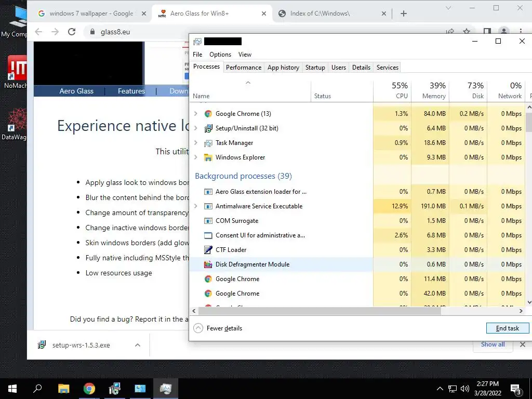Image resolution: width=532 pixels, height=399 pixels.
Task: Open Windows Start menu
Action: (12, 389)
